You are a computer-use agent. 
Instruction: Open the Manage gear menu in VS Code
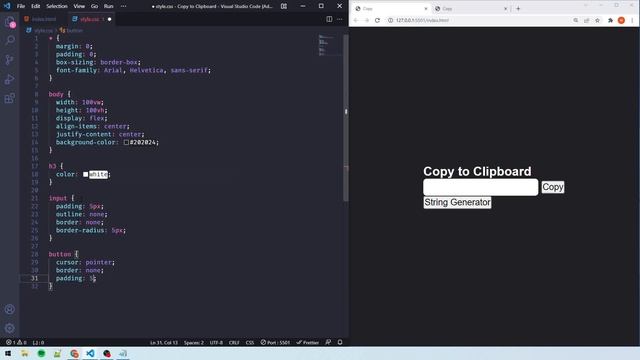(x=10, y=328)
